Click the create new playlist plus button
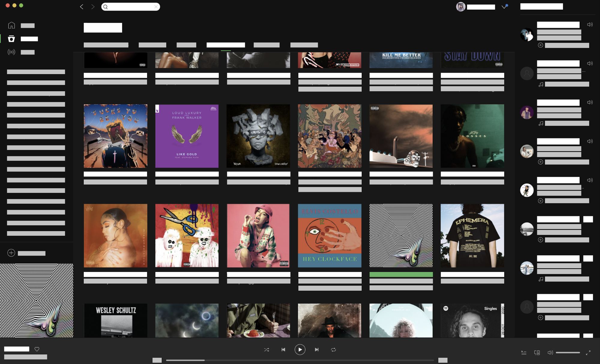This screenshot has height=364, width=600. [11, 253]
